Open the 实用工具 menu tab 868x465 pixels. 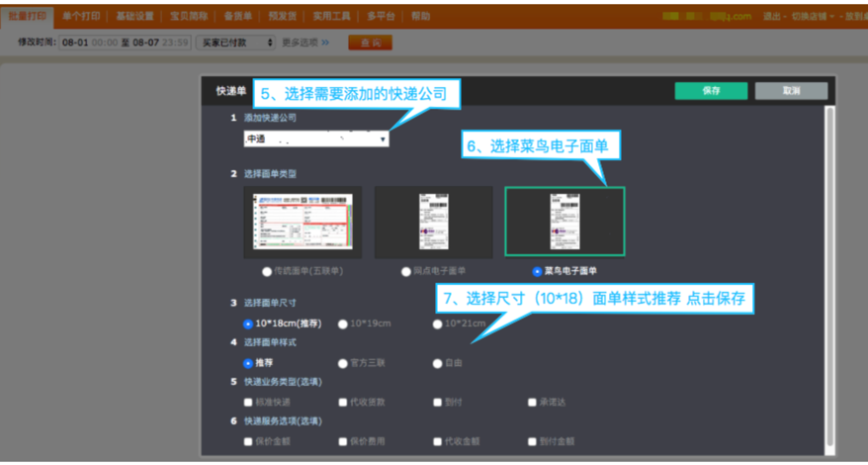(331, 16)
